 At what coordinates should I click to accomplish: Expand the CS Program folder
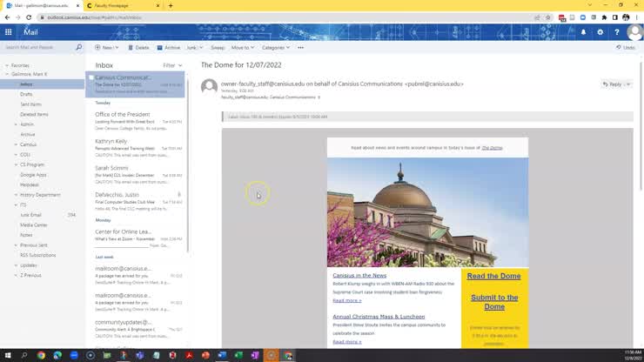coord(16,164)
